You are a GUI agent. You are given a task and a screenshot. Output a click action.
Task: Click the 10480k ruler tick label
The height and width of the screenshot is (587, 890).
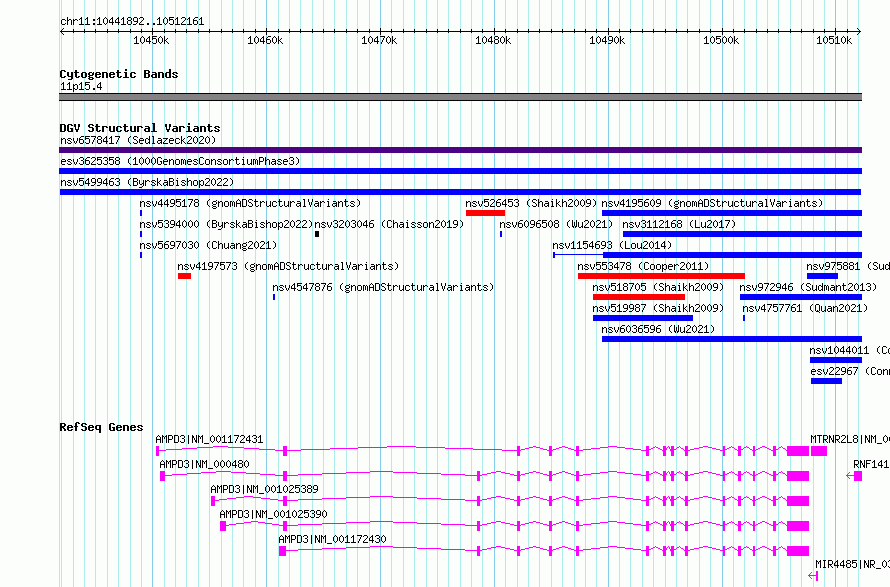tap(493, 40)
